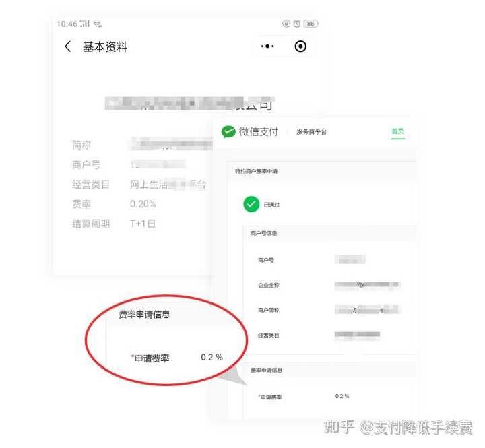Tap the back arrow beside 基本资料
Viewport: 485px width, 448px height.
click(68, 46)
